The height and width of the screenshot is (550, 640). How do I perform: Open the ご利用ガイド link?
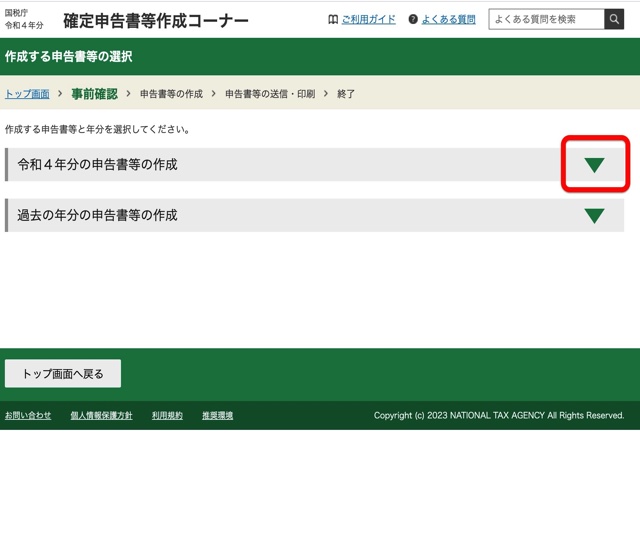368,20
